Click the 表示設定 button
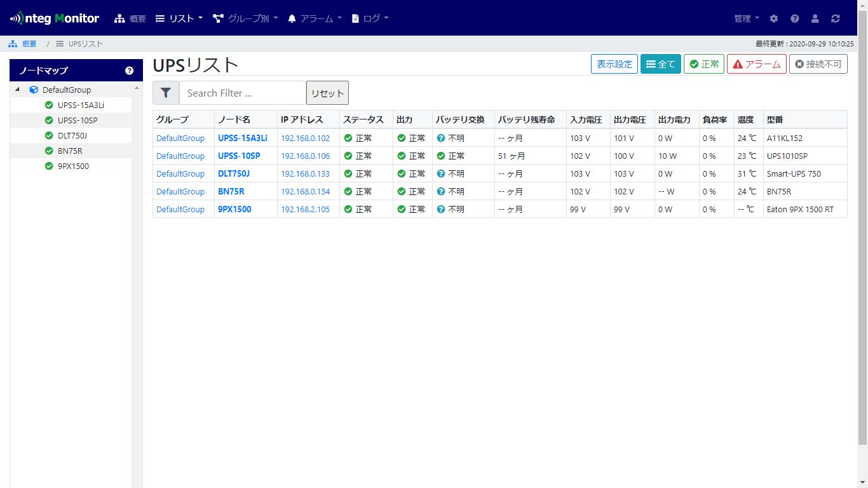 (x=614, y=64)
